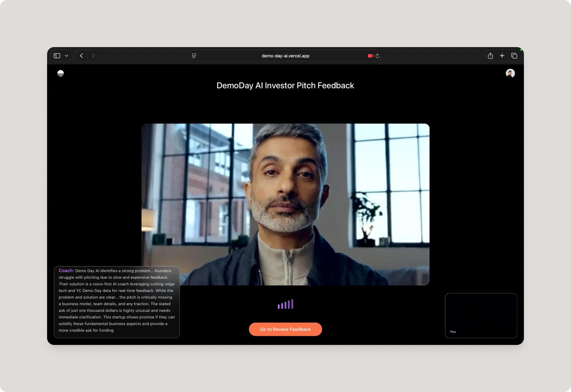
Task: Open a new tab with plus
Action: [502, 56]
